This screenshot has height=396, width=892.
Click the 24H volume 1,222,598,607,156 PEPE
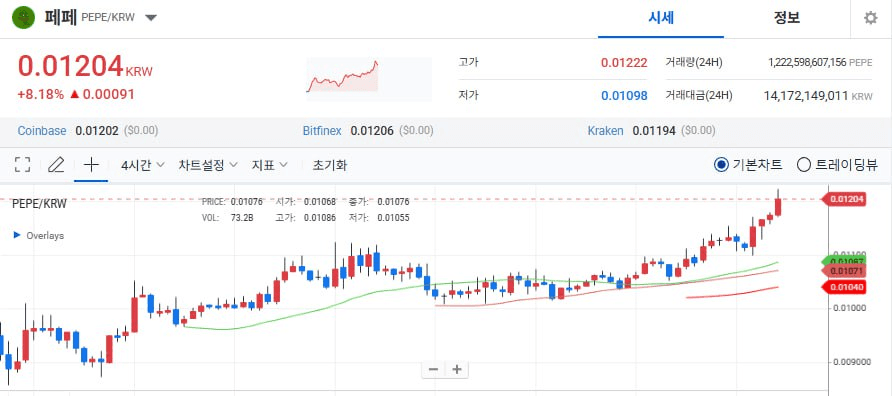[x=820, y=63]
